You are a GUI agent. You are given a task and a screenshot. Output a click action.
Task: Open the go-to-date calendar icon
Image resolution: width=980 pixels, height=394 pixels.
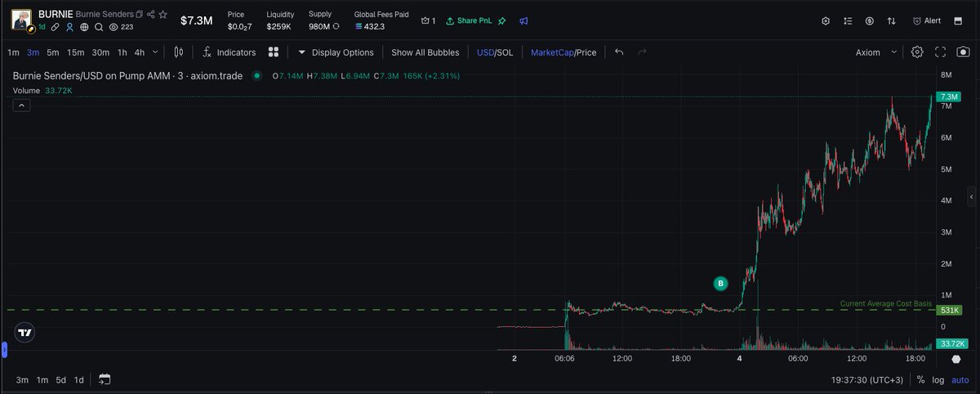[104, 380]
